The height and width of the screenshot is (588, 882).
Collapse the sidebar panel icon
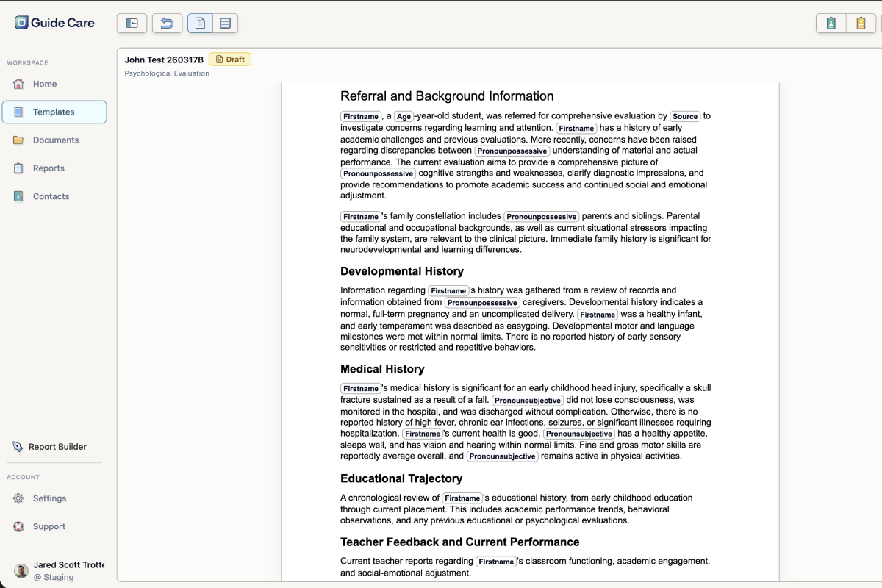(x=132, y=24)
